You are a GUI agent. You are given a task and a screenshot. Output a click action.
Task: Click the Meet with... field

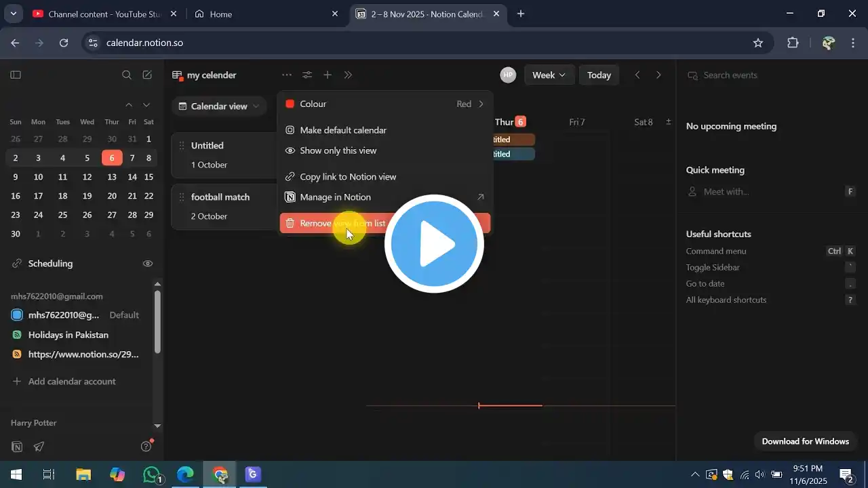click(771, 192)
